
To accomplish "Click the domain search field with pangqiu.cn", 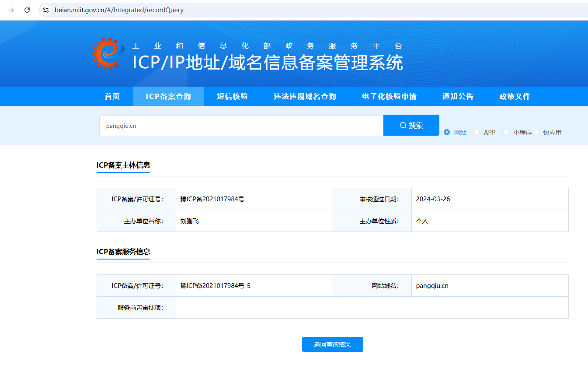I will point(241,126).
